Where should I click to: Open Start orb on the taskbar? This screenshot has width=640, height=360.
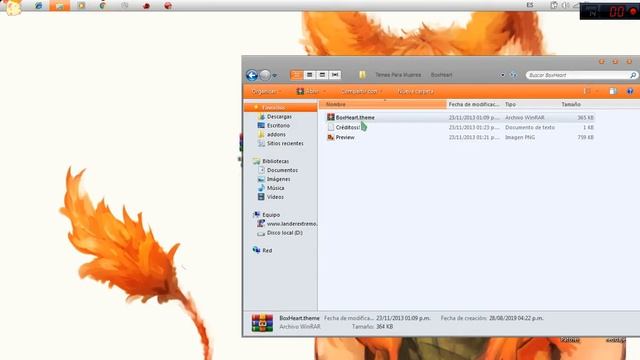pyautogui.click(x=12, y=7)
